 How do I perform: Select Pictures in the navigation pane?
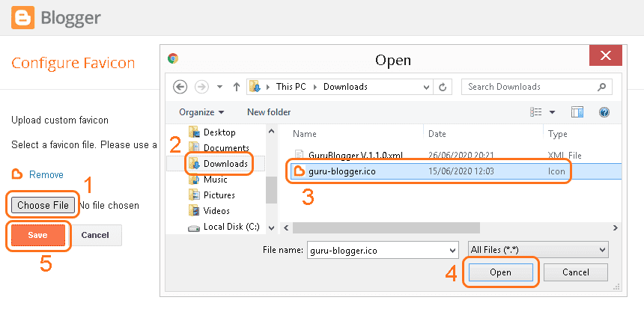tap(211, 195)
